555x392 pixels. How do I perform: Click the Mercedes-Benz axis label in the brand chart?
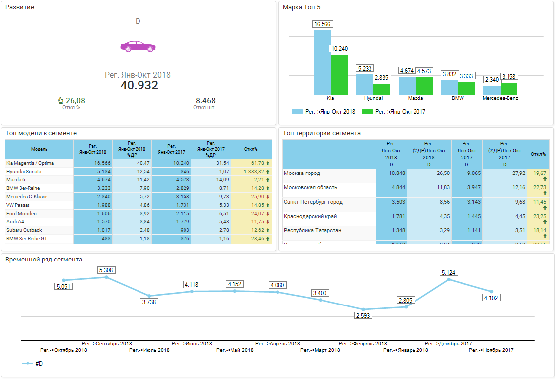[501, 98]
